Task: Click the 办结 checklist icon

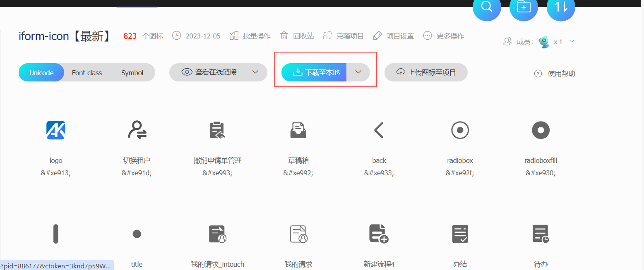Action: (460, 234)
